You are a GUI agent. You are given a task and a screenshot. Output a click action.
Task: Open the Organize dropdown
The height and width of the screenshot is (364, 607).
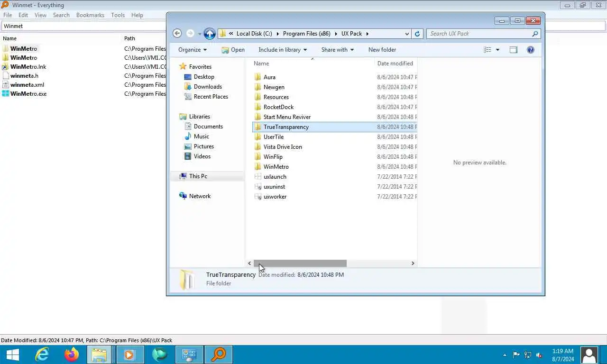(193, 50)
